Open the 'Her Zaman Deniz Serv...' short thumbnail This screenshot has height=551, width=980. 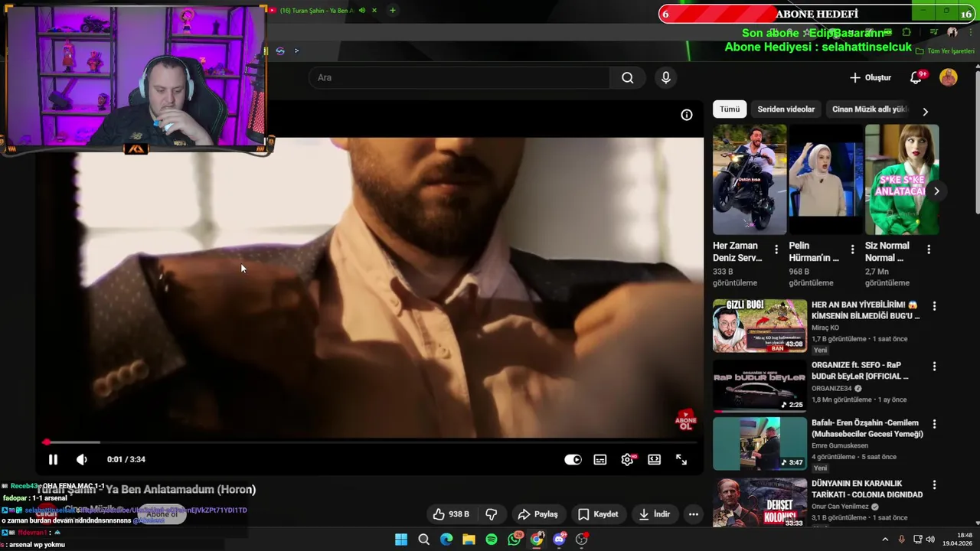[x=750, y=180]
